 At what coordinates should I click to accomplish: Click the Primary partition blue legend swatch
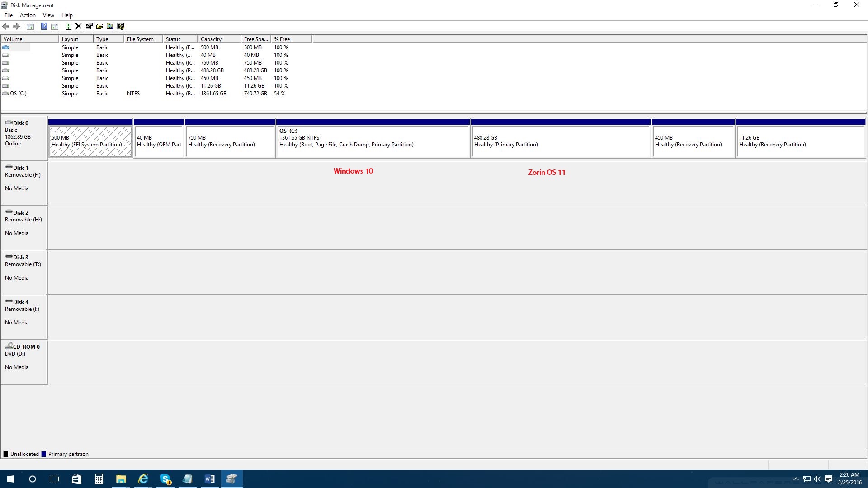44,454
